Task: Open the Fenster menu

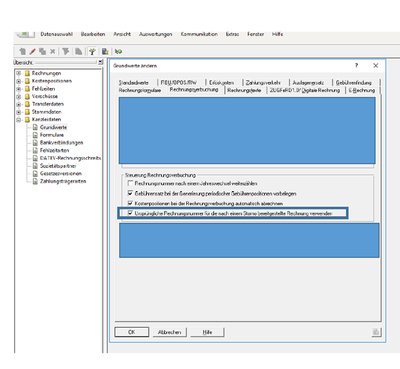Action: coord(256,34)
